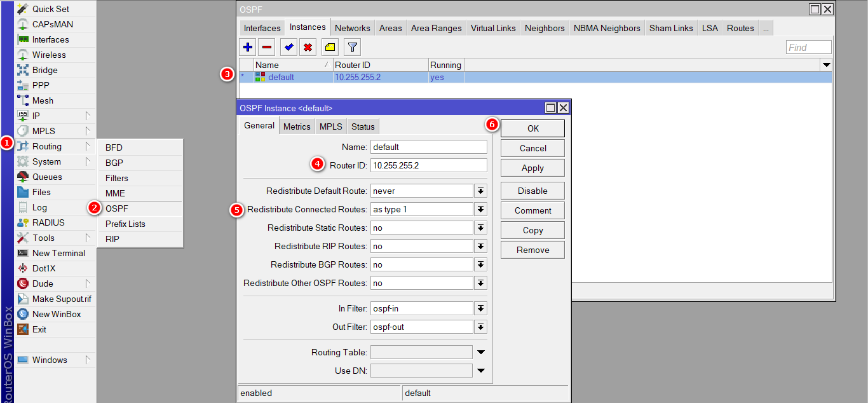Open column selector arrow in OSPF table
The width and height of the screenshot is (868, 403).
(826, 65)
